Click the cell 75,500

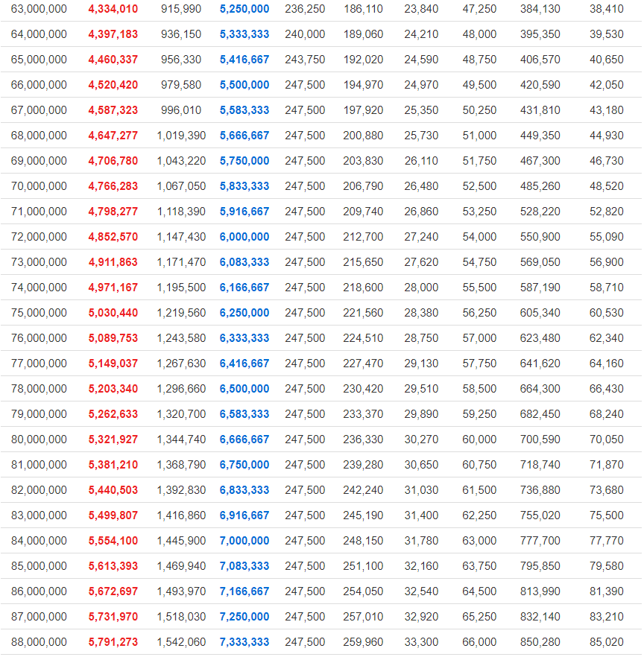pos(607,515)
